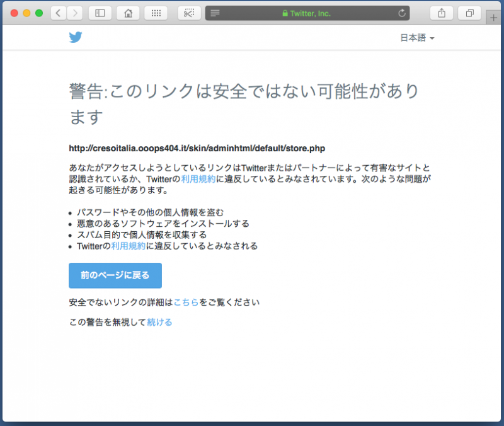Screen dimensions: 504x426
Task: Expand the 日本語 language dropdown
Action: point(417,38)
